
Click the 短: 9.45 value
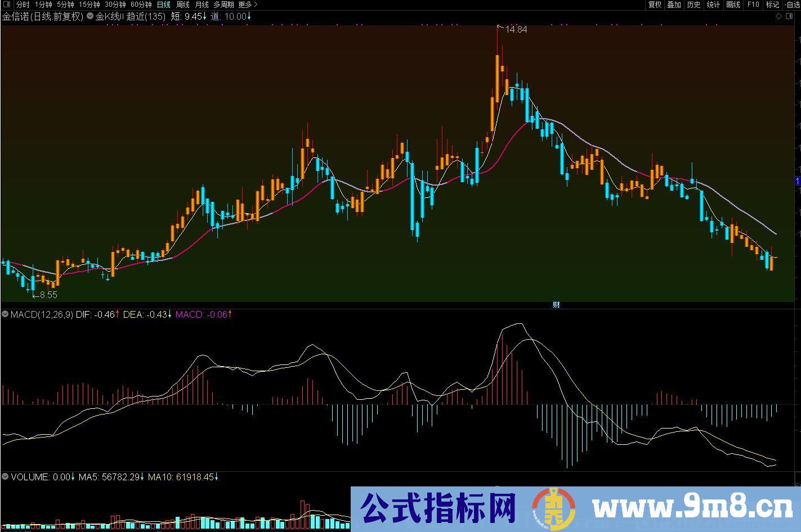click(x=188, y=16)
